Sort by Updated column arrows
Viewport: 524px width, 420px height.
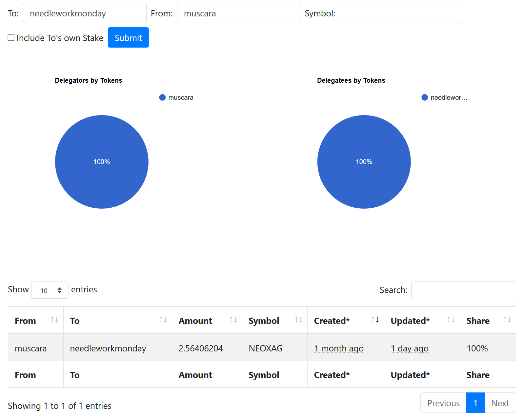coord(451,320)
